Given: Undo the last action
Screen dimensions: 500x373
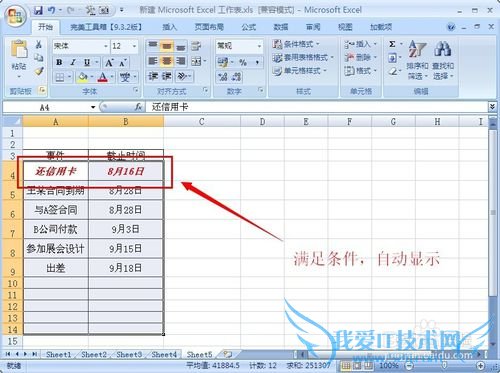Looking at the screenshot, I should (x=52, y=11).
